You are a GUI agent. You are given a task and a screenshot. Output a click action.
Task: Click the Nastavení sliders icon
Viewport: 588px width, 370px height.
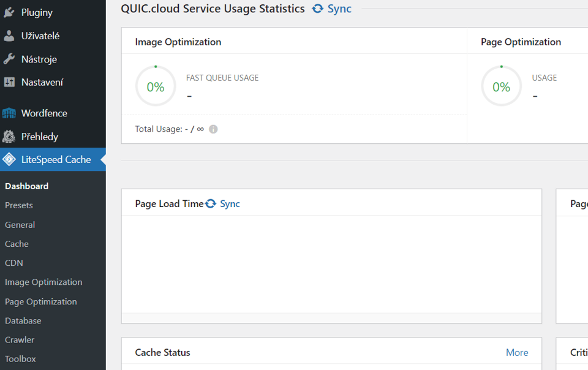9,82
